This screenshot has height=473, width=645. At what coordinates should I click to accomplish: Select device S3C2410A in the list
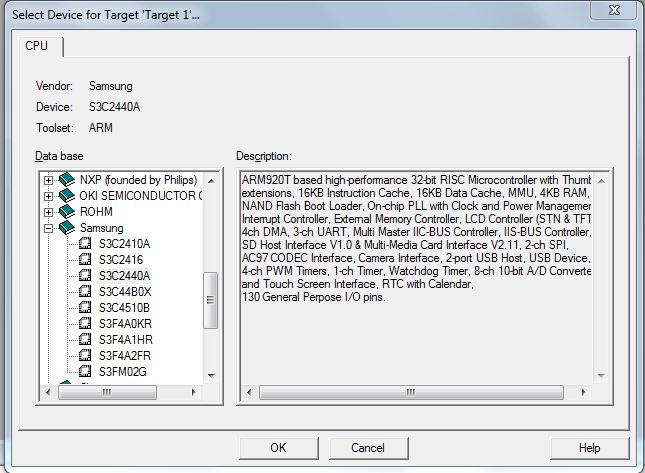pyautogui.click(x=124, y=244)
